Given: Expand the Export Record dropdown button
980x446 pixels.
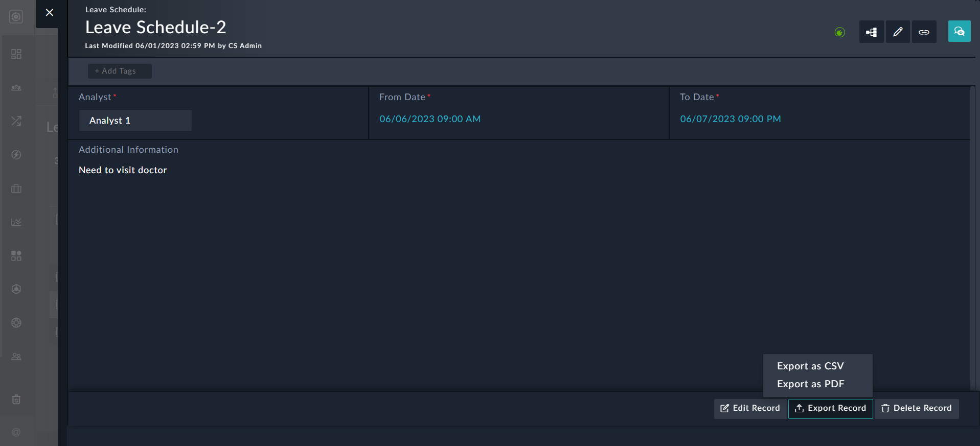Looking at the screenshot, I should point(830,408).
